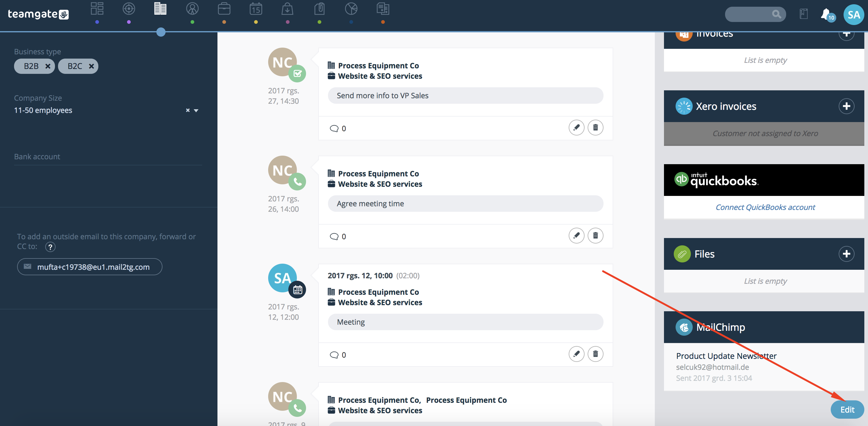
Task: Edit the 'Meeting' activity
Action: pyautogui.click(x=576, y=354)
